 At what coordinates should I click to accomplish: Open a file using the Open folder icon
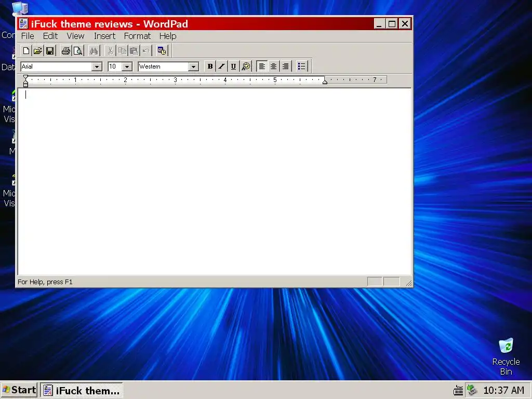tap(38, 51)
